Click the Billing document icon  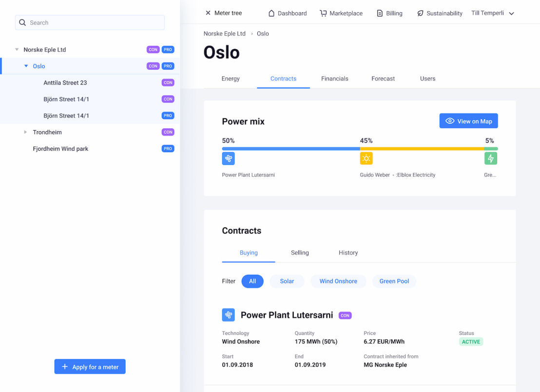(x=380, y=13)
